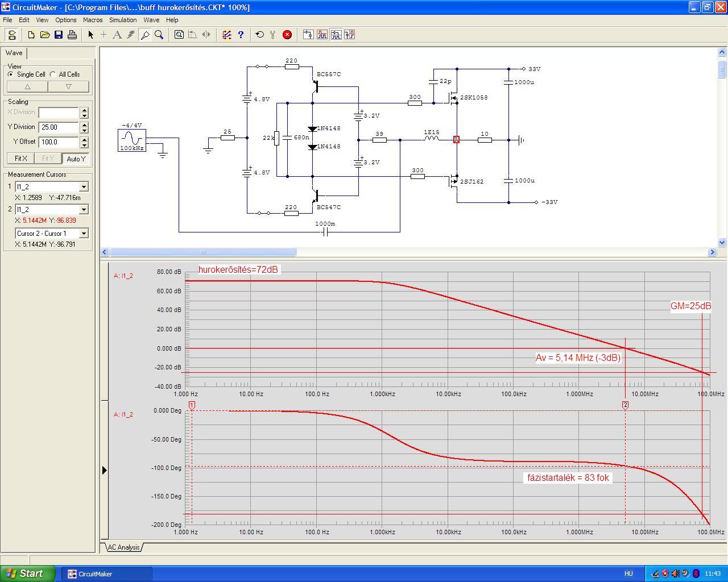Click the X Division spinner arrows

[x=84, y=113]
